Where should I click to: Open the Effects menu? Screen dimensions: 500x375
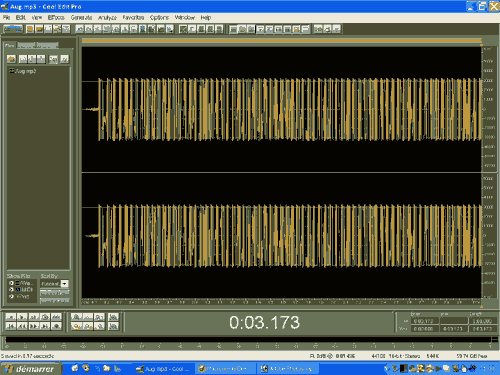tap(56, 17)
